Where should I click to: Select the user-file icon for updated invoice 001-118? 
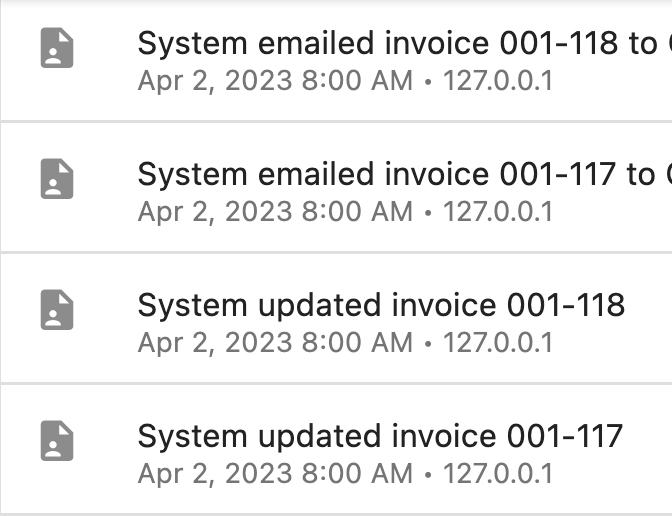[x=57, y=310]
